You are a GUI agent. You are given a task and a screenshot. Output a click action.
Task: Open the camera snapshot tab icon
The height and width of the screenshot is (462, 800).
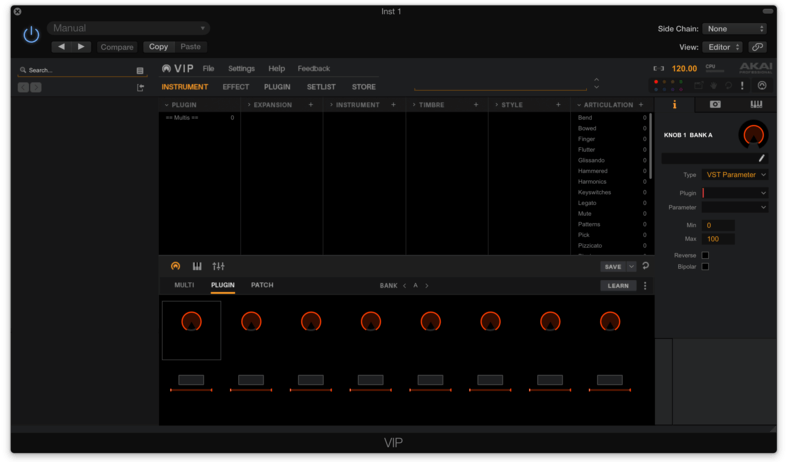tap(715, 105)
